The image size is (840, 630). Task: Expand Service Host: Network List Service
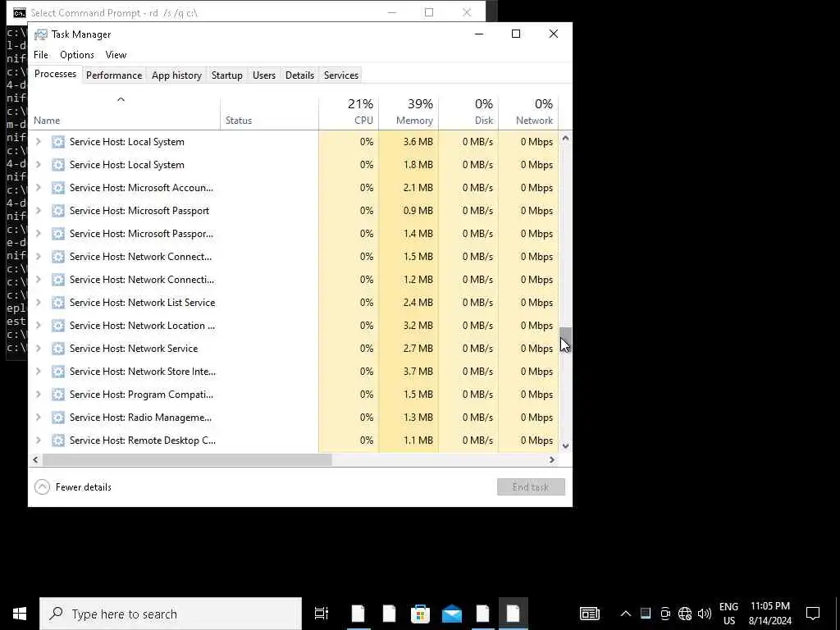point(38,302)
